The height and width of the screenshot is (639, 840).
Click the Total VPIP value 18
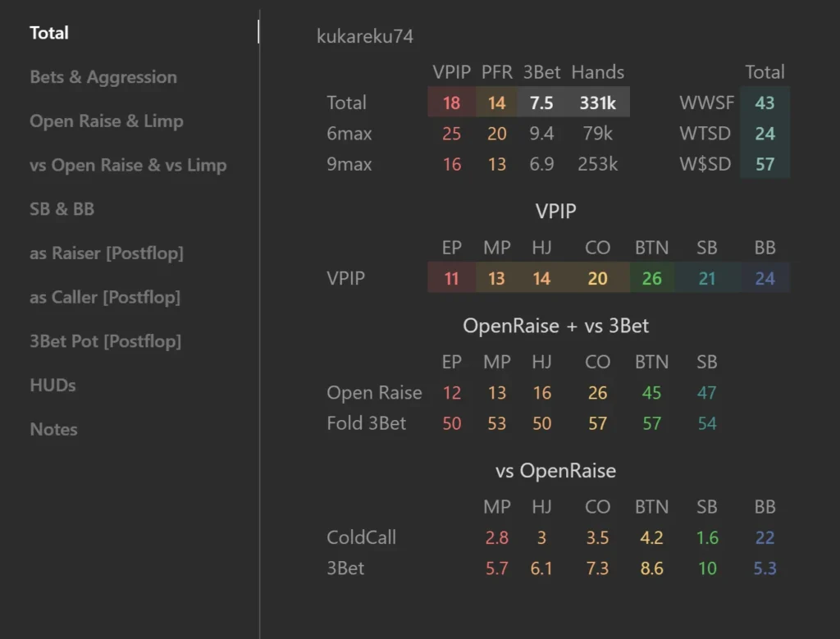click(x=452, y=102)
